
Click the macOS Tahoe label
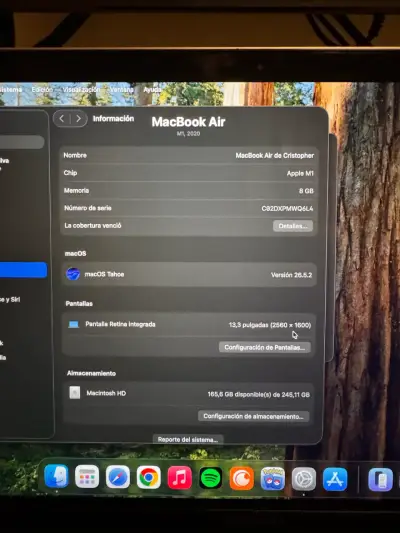(x=104, y=274)
